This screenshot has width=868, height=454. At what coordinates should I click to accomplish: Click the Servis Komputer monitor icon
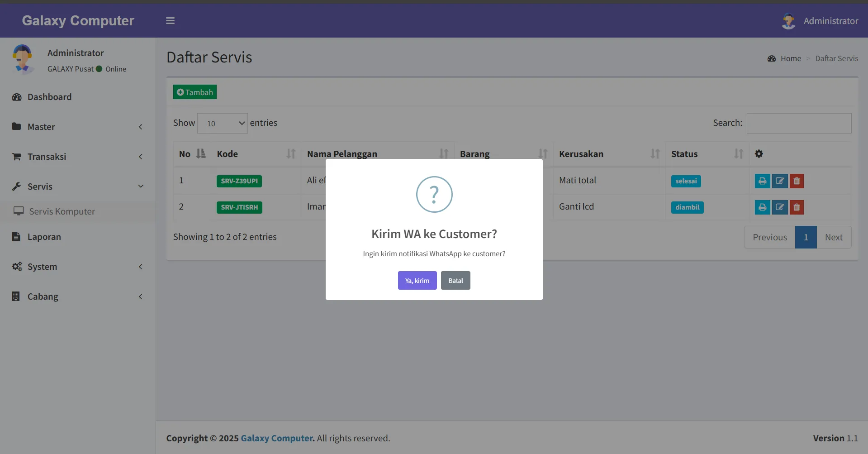click(x=19, y=211)
